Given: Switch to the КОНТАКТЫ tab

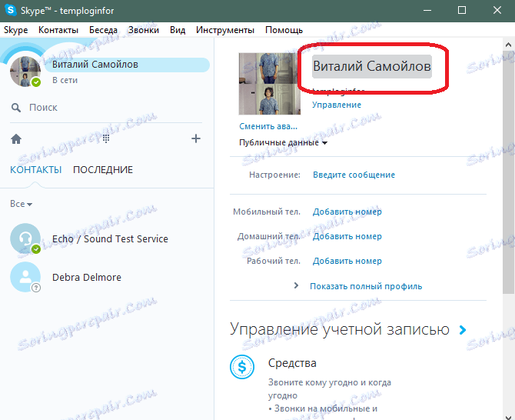Looking at the screenshot, I should click(36, 169).
